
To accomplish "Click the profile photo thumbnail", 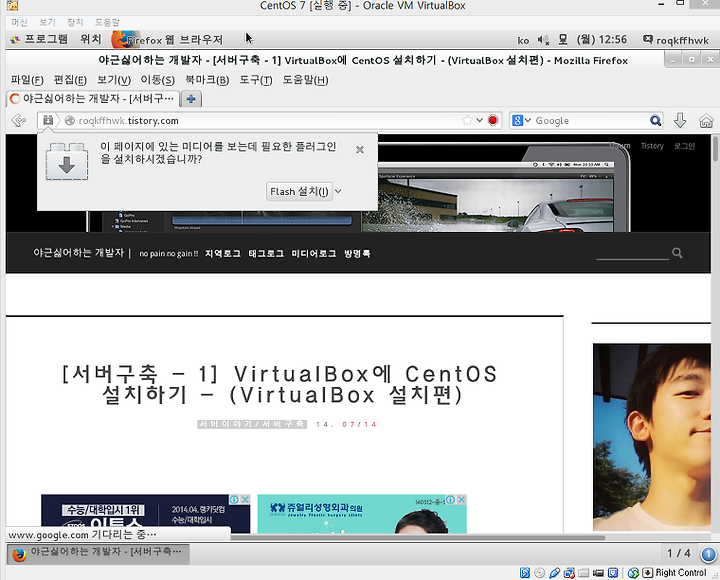I will (652, 437).
